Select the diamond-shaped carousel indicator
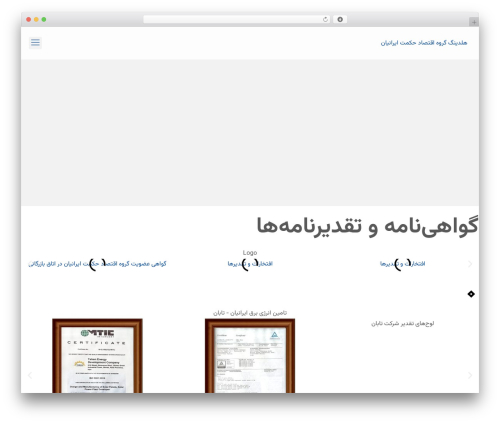Screen dimensions: 500x423 coord(471,294)
